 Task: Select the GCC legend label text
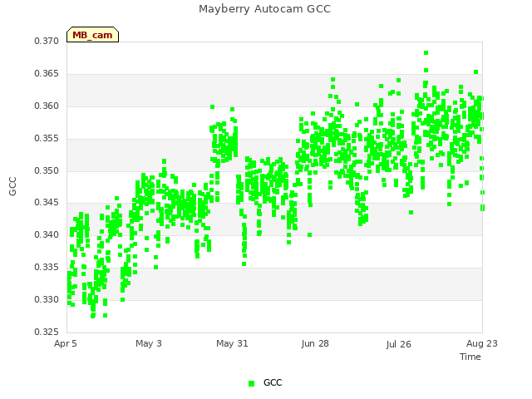click(x=273, y=382)
